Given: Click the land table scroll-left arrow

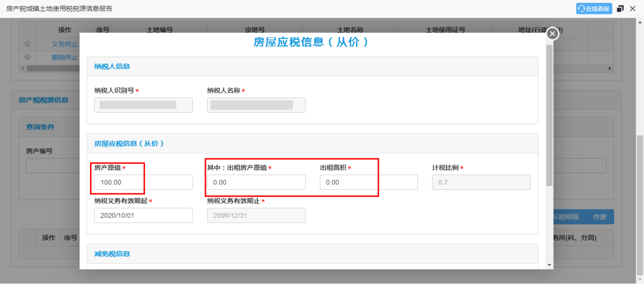Looking at the screenshot, I should 22,68.
